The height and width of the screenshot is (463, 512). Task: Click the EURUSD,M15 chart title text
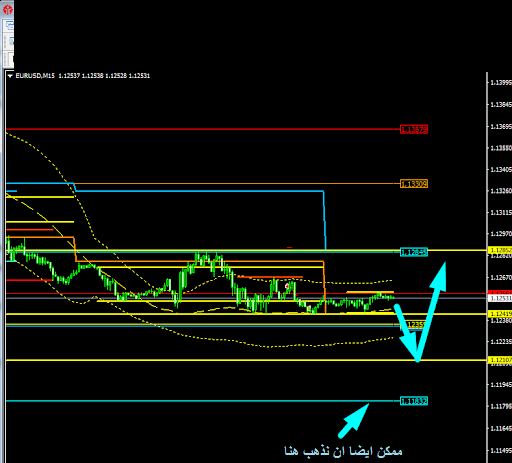(35, 76)
